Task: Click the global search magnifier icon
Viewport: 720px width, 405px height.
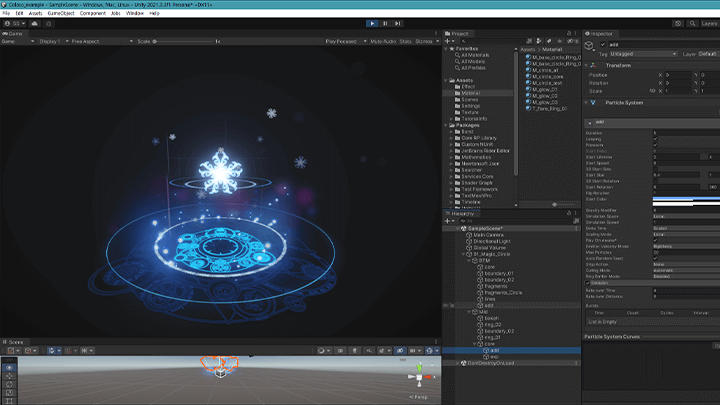Action: point(692,23)
